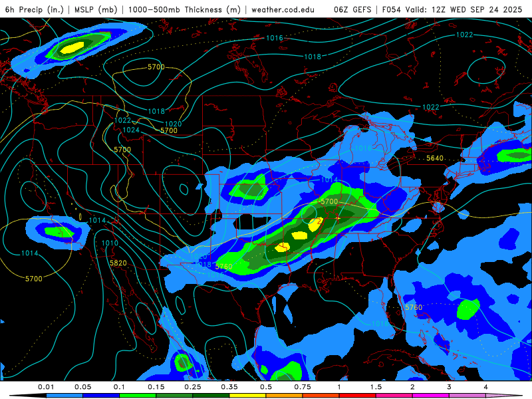Click the legend value "0.35"
This screenshot has height=399, width=532.
click(229, 387)
